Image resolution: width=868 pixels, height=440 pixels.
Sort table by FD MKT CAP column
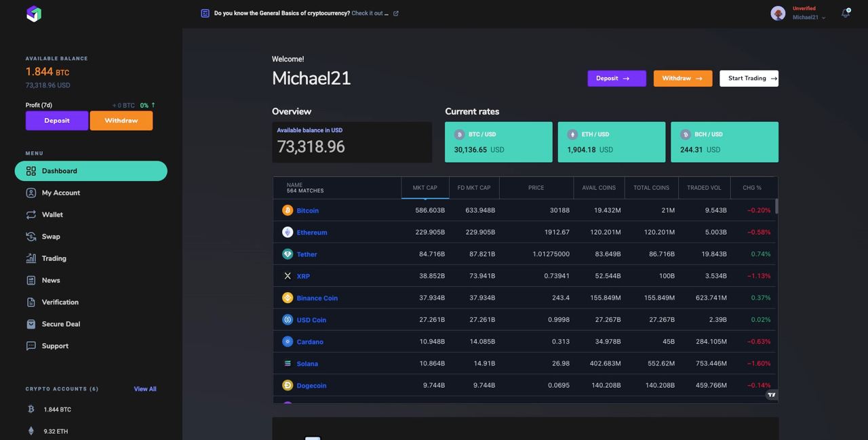point(474,188)
